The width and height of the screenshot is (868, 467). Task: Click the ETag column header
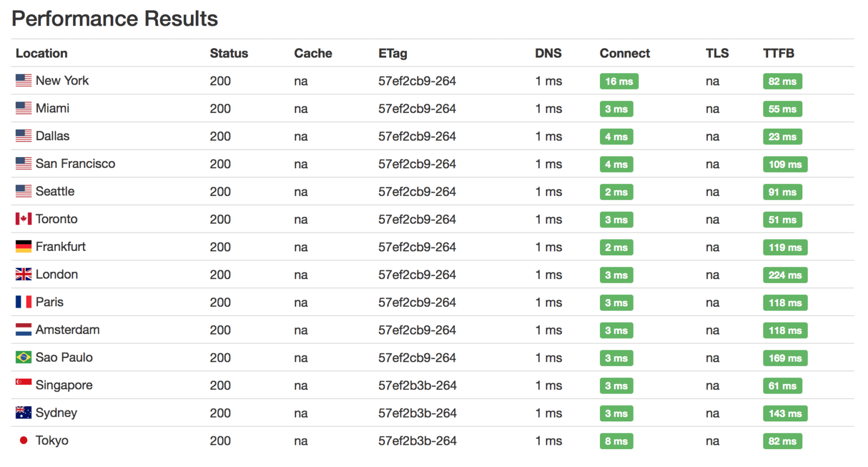(392, 53)
